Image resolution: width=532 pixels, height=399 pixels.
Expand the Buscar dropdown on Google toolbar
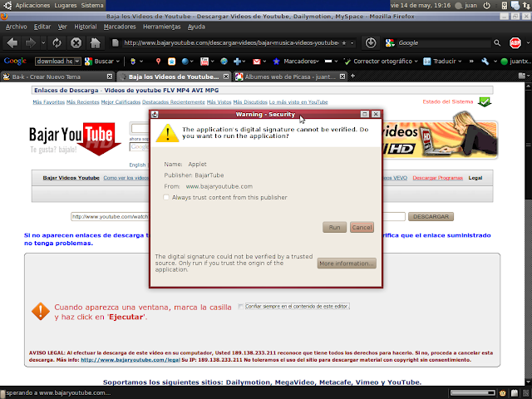pyautogui.click(x=118, y=62)
